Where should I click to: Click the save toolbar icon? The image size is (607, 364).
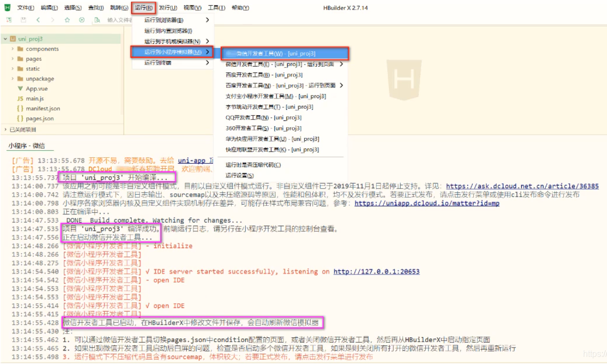tap(23, 20)
